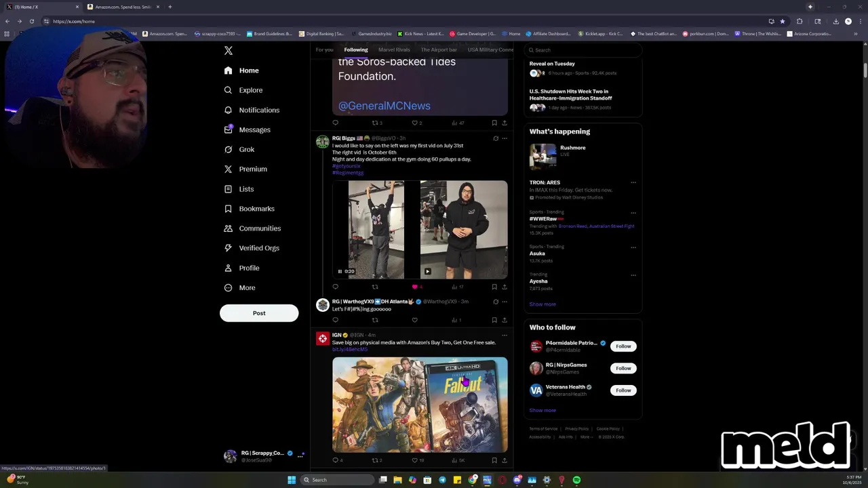
Task: Open IGN profile avatar
Action: click(323, 338)
